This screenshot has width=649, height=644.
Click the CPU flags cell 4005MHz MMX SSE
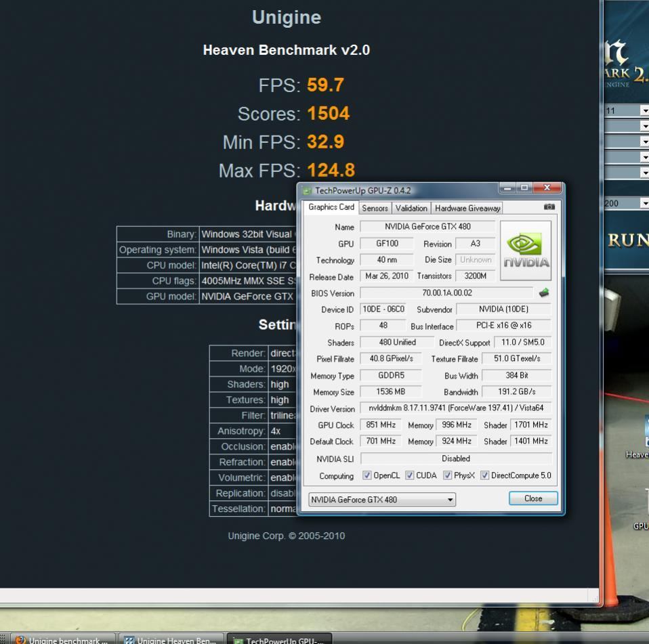[247, 281]
